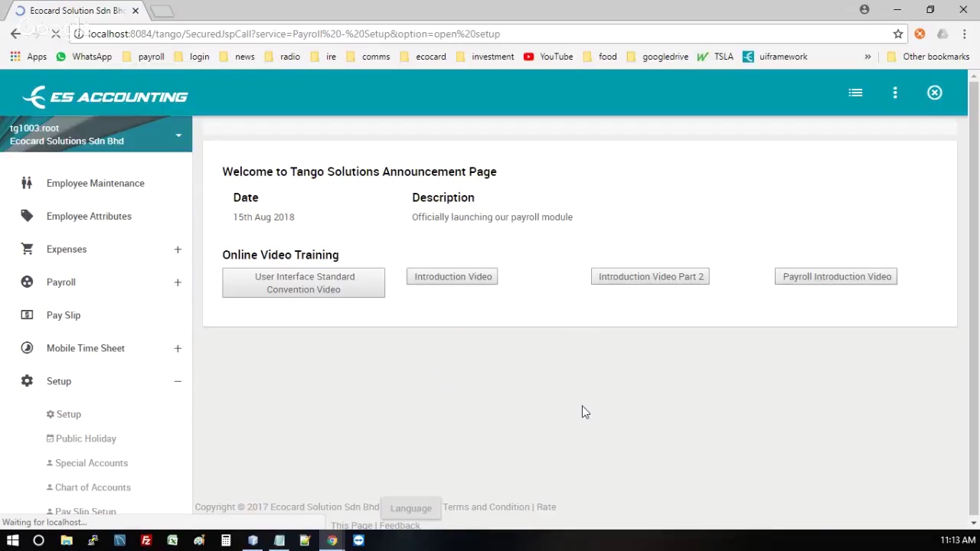This screenshot has height=551, width=980.
Task: Select Employee Maintenance menu item
Action: click(x=96, y=183)
